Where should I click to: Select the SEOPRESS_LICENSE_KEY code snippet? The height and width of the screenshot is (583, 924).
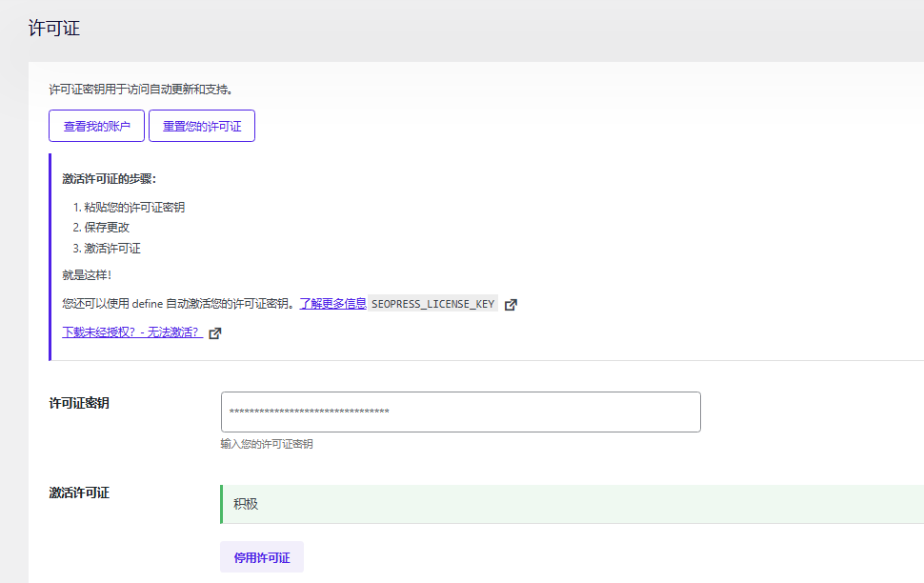pos(433,303)
